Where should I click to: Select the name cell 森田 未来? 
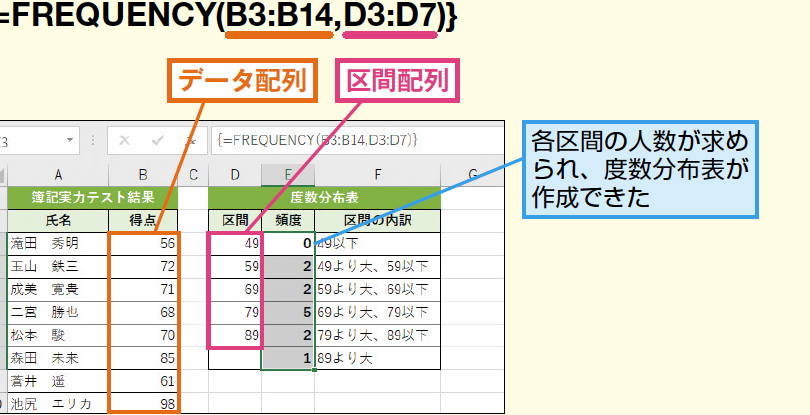(58, 358)
